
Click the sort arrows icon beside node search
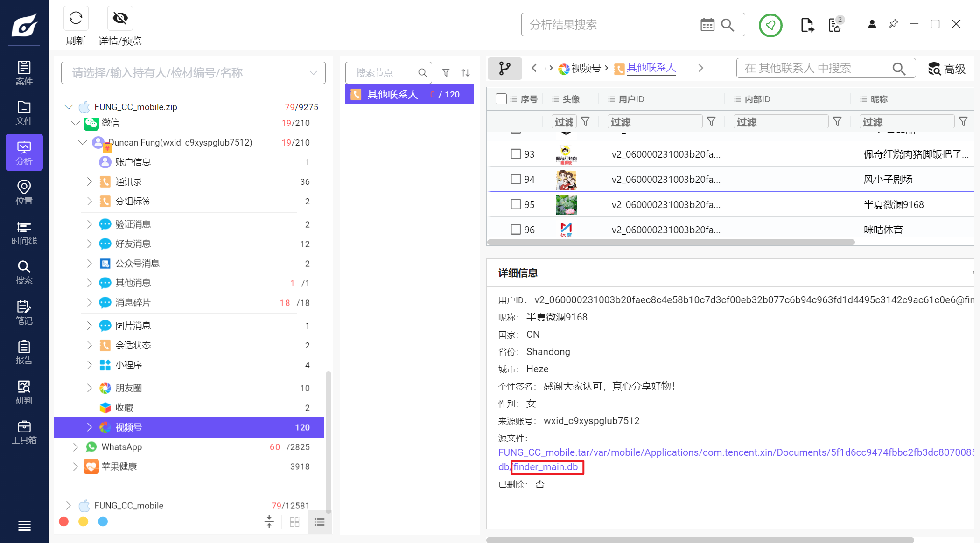(x=465, y=73)
